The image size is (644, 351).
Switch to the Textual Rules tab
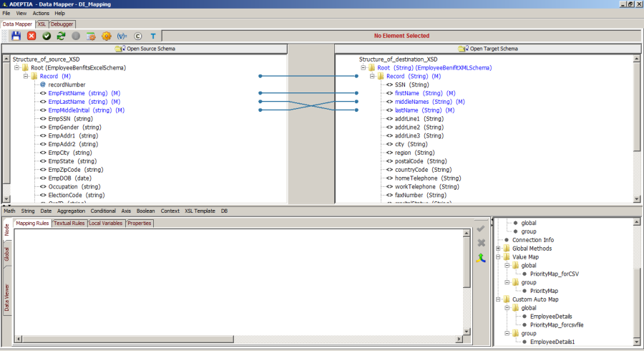click(x=69, y=223)
